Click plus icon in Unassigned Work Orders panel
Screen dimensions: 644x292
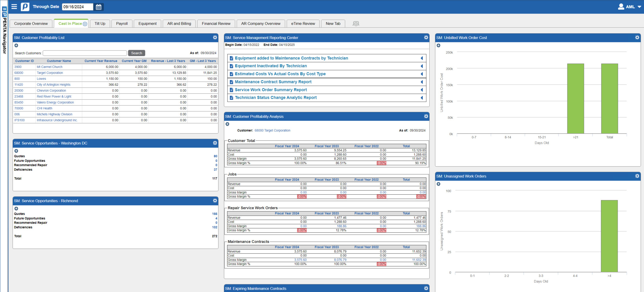pos(439,184)
